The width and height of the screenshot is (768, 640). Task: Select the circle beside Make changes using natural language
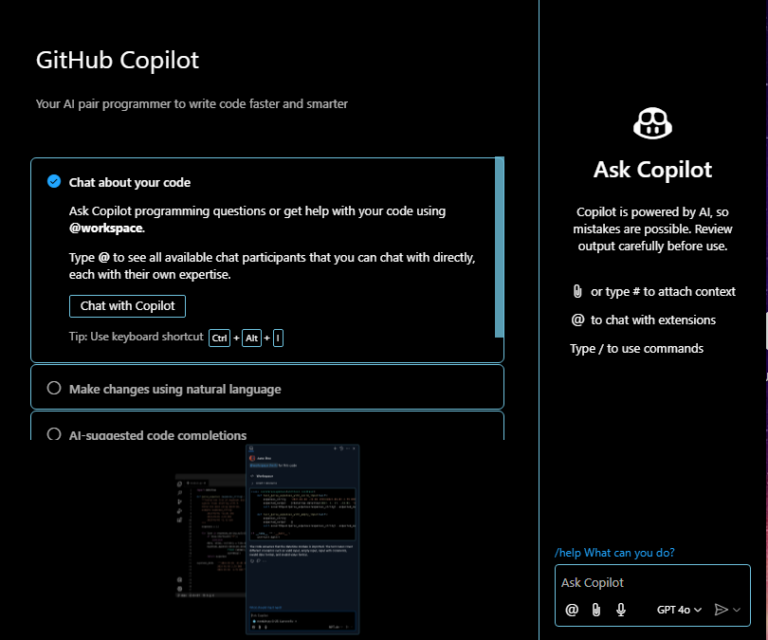pyautogui.click(x=54, y=389)
